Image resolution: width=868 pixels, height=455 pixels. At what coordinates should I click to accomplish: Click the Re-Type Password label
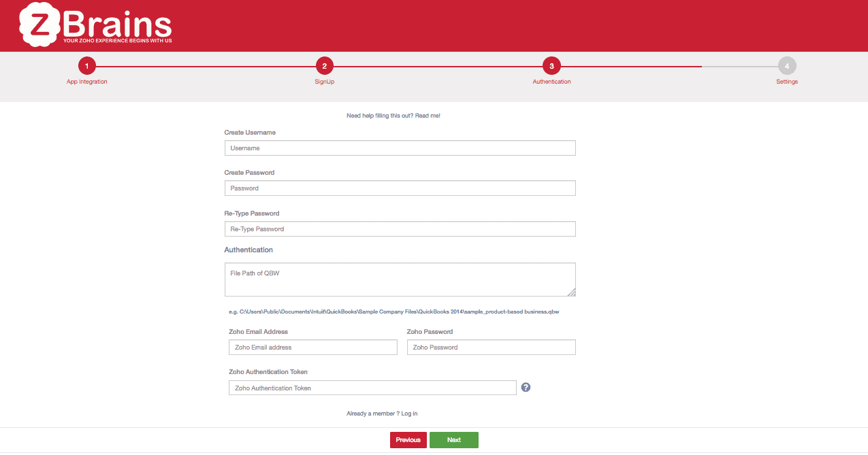tap(252, 214)
